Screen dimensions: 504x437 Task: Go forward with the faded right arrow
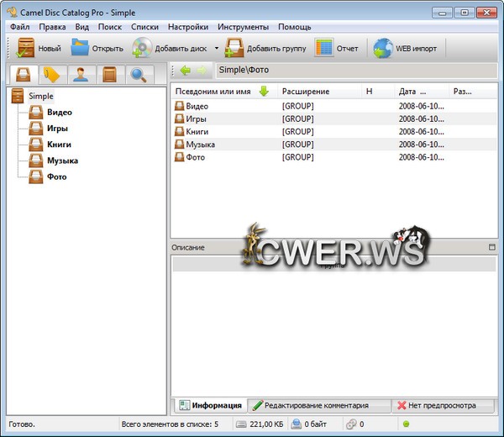[202, 70]
